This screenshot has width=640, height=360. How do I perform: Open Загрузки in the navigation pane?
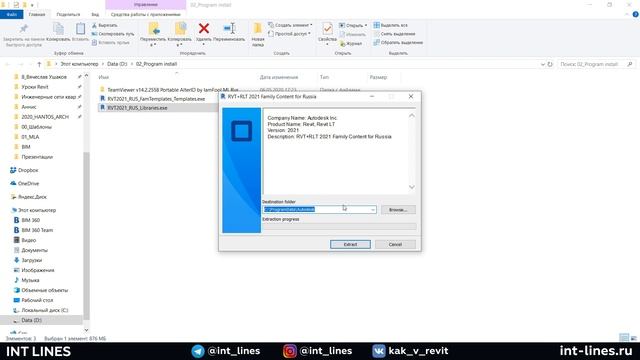point(31,260)
